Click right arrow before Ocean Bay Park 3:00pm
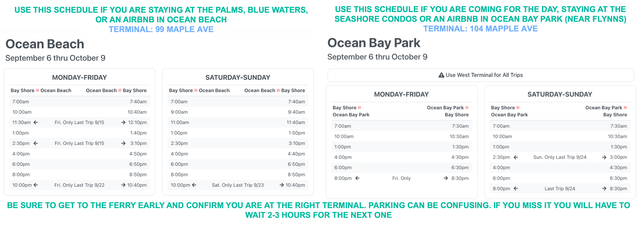This screenshot has width=644, height=225. pyautogui.click(x=604, y=157)
